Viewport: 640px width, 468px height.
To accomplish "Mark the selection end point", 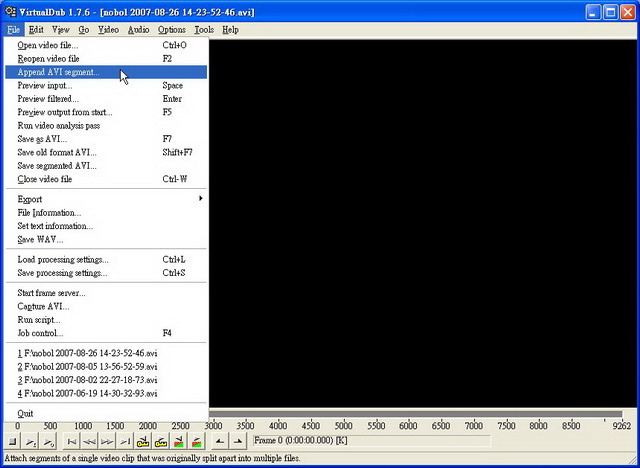I will pos(238,441).
